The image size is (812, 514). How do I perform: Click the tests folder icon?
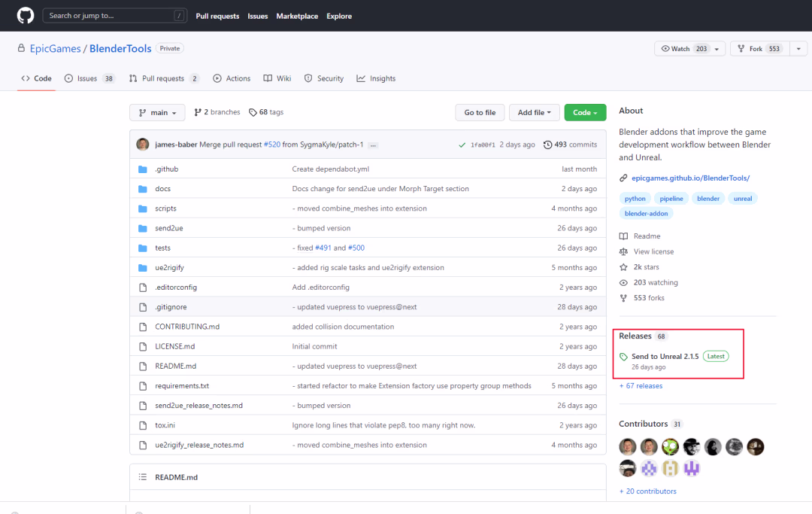coord(143,248)
